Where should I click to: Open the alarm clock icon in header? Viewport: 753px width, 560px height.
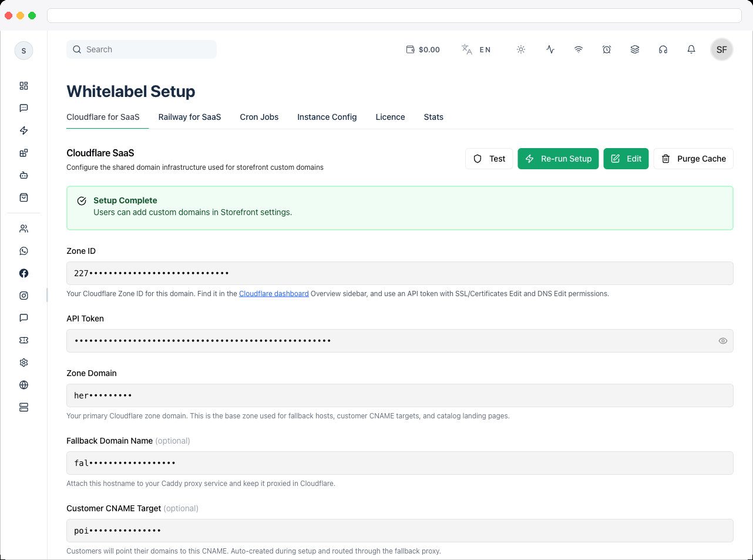(x=607, y=49)
